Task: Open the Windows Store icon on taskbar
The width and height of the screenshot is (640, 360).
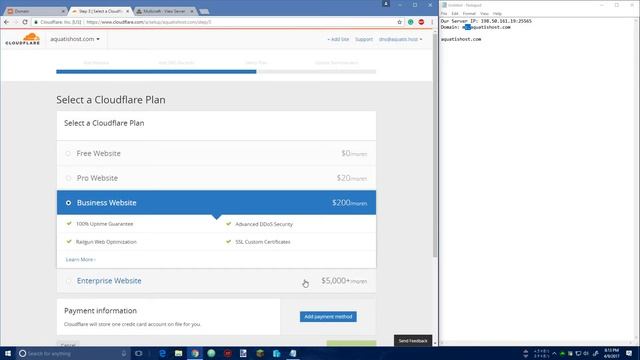Action: tap(276, 353)
